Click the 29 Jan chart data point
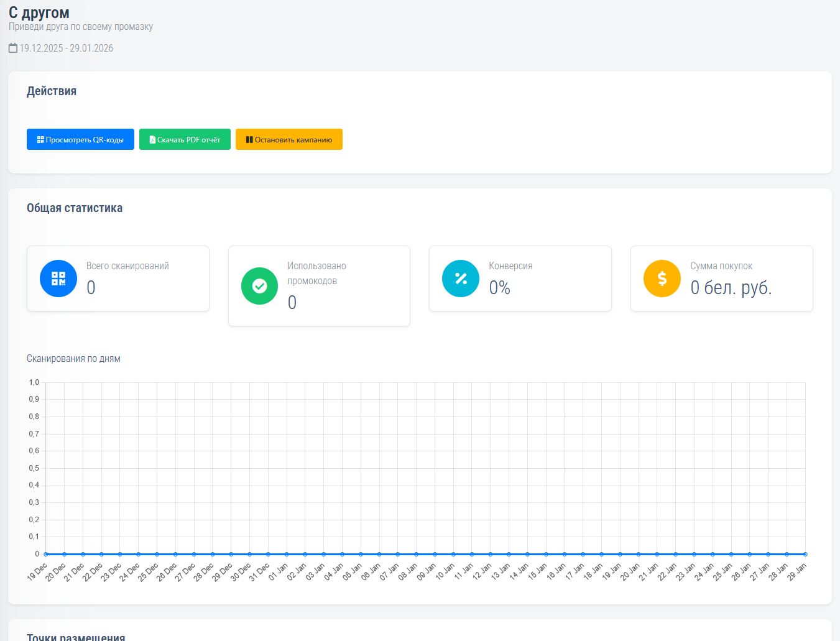The height and width of the screenshot is (641, 840). click(x=805, y=554)
